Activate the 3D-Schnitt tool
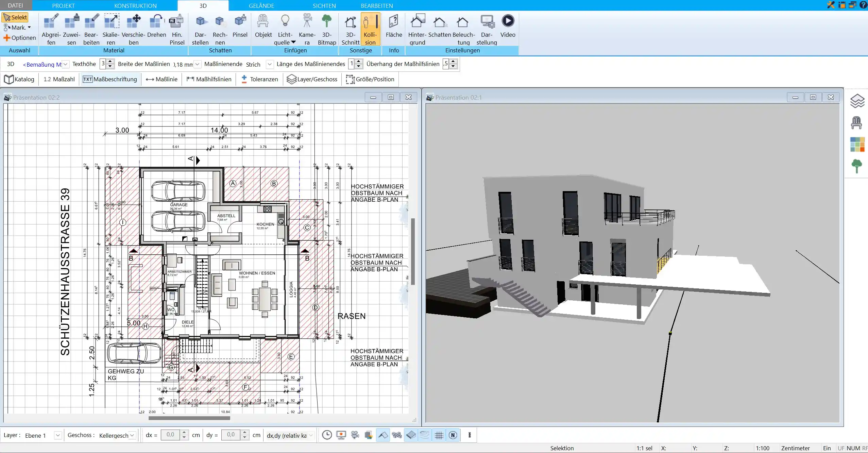Image resolution: width=868 pixels, height=453 pixels. [x=350, y=30]
